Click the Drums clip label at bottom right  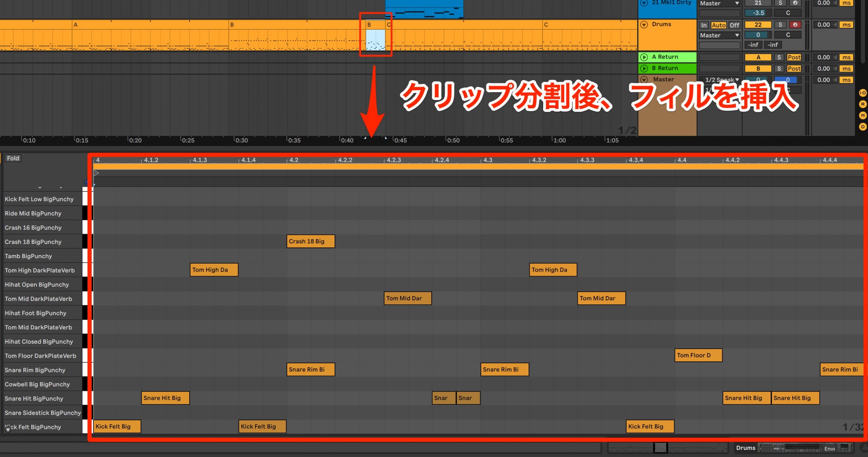[x=746, y=448]
